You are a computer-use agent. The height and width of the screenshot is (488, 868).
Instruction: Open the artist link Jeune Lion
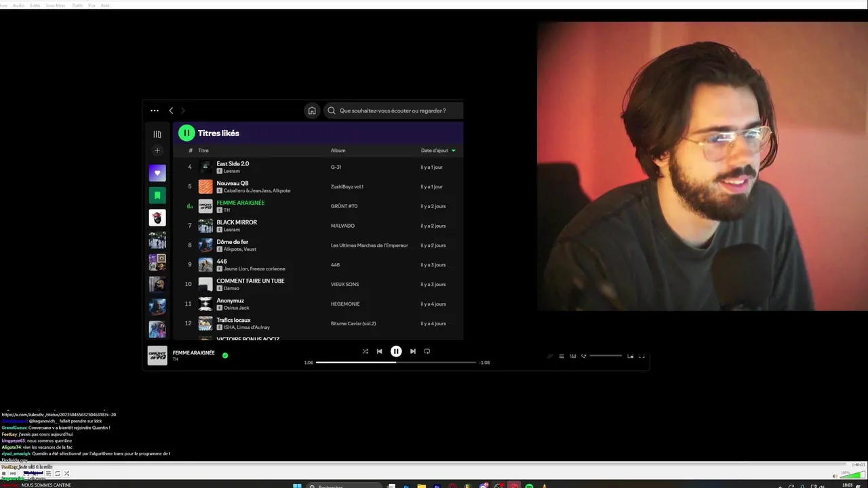235,269
